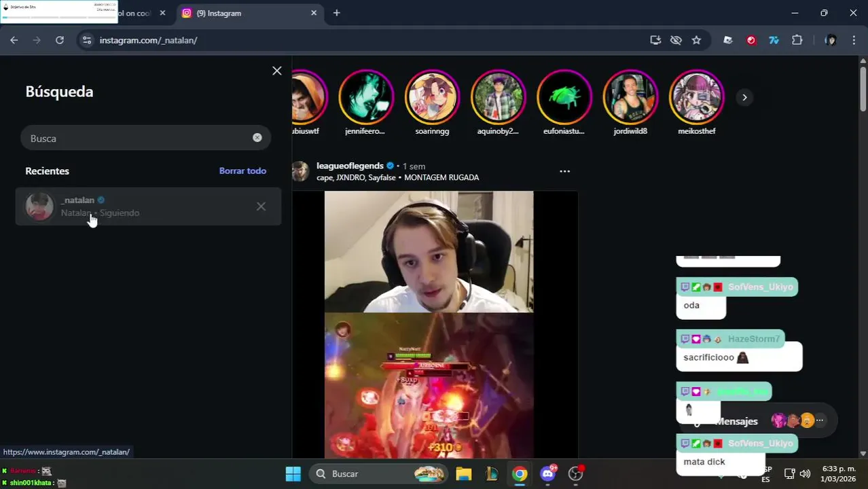Open _natalan profile picture in recents
Image resolution: width=868 pixels, height=489 pixels.
(39, 206)
